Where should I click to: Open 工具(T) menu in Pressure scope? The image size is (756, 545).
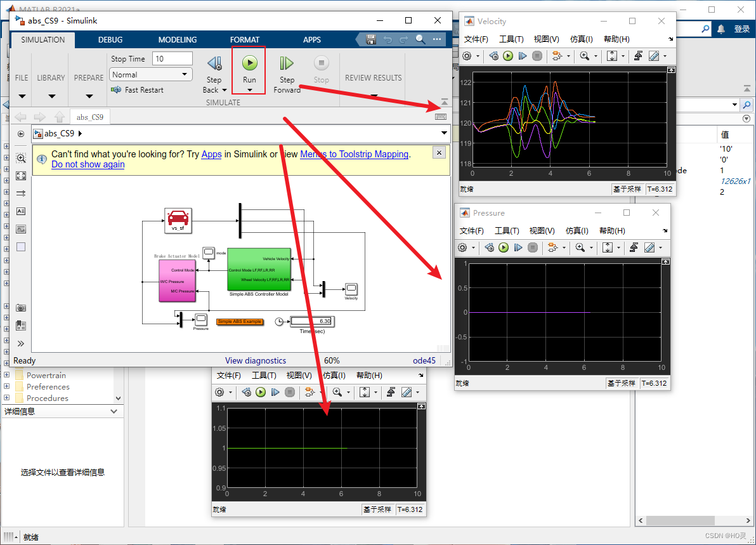[x=507, y=230]
